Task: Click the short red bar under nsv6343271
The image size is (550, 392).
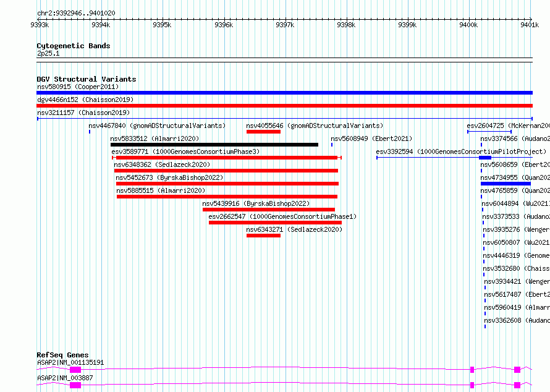Action: pyautogui.click(x=263, y=236)
